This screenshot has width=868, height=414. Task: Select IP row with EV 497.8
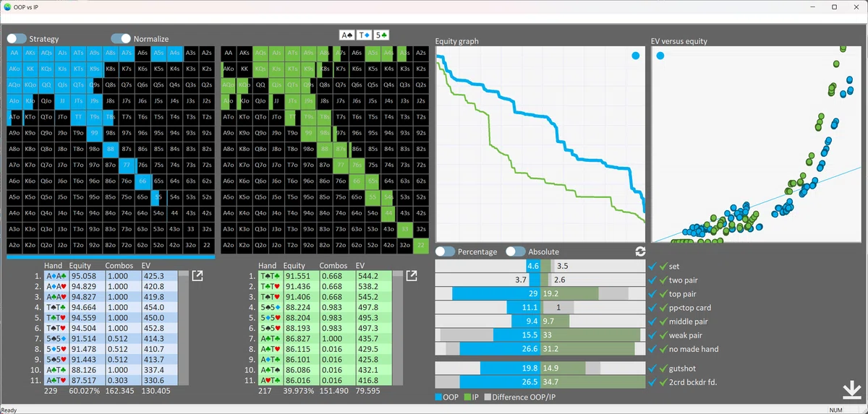point(325,307)
